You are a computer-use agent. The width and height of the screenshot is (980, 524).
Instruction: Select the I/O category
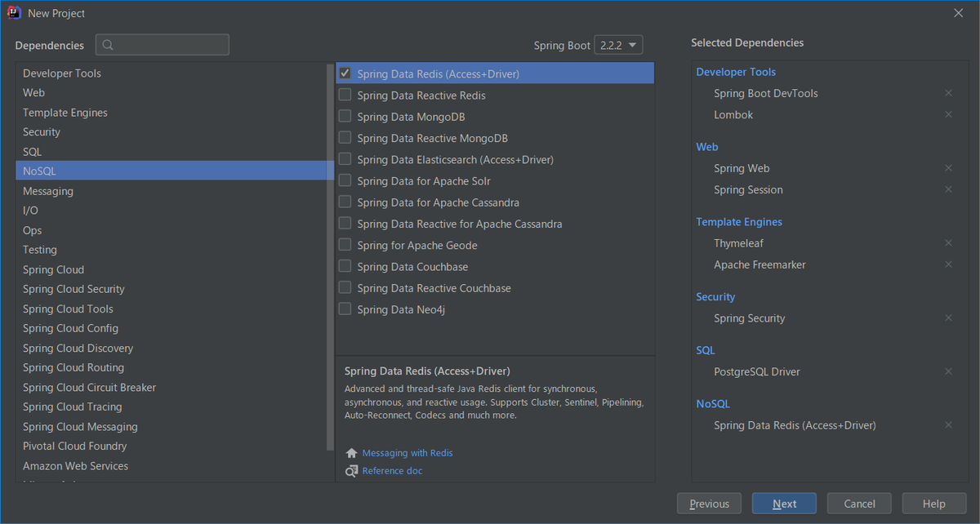click(171, 211)
